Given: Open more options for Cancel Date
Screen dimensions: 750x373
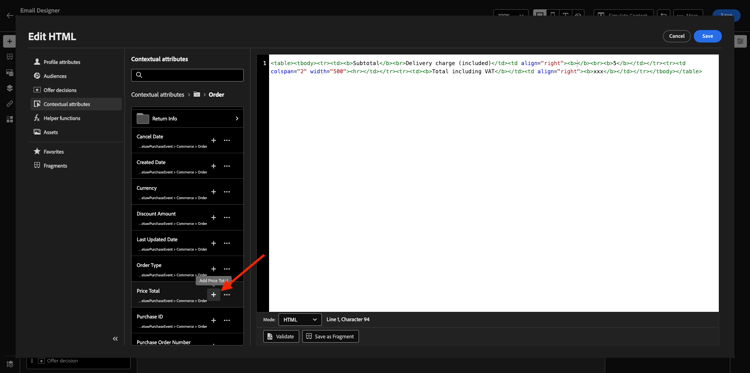Looking at the screenshot, I should 227,140.
